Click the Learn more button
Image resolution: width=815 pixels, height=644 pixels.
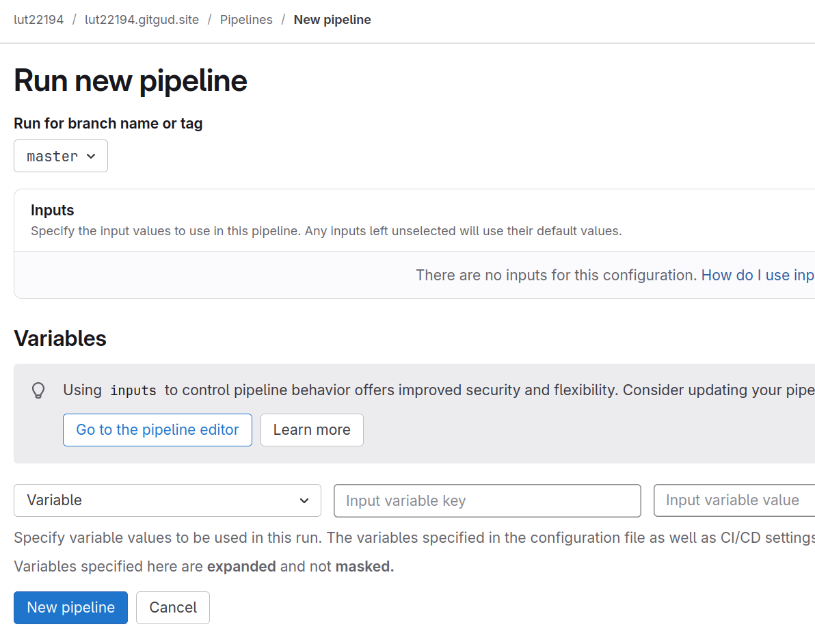tap(312, 430)
